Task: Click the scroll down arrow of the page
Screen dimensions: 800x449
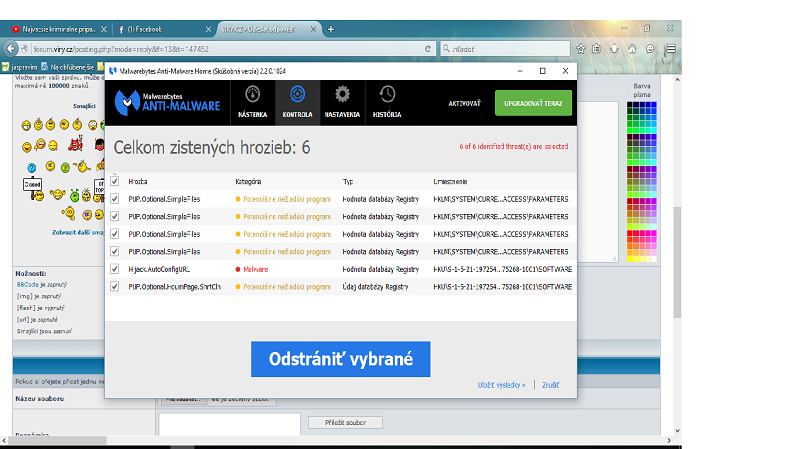Action: [x=677, y=431]
